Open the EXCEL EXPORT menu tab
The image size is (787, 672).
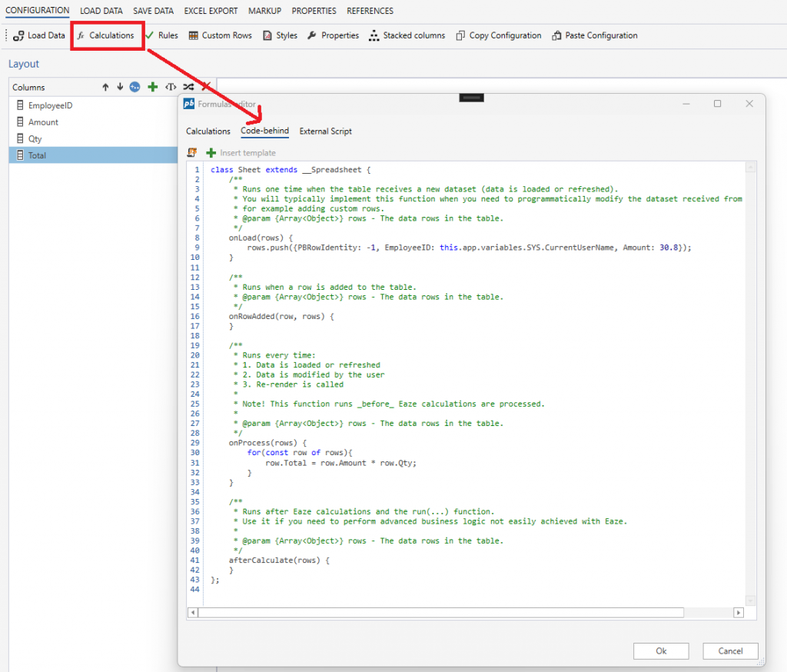point(211,11)
